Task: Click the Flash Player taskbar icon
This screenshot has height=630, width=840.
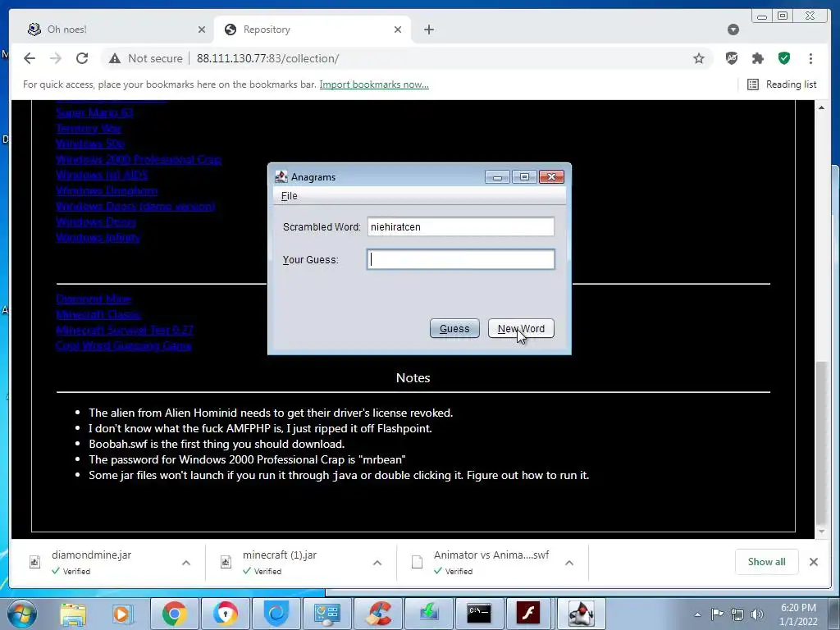Action: pyautogui.click(x=528, y=614)
